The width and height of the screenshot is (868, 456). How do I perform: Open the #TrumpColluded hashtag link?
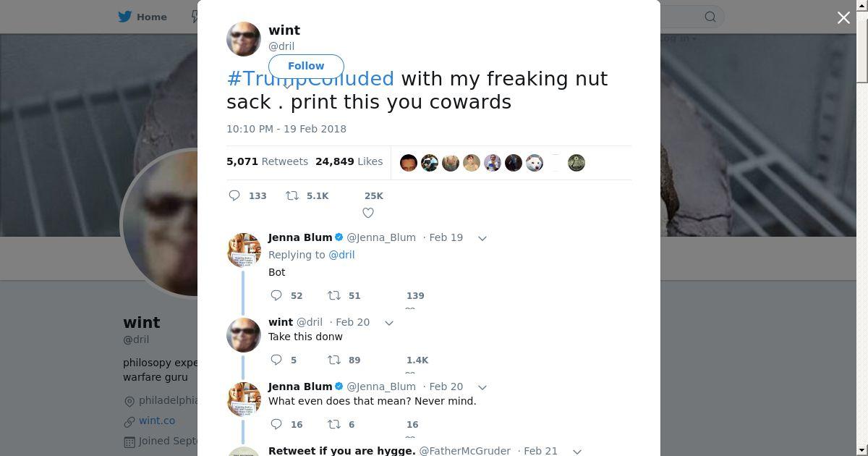[310, 78]
